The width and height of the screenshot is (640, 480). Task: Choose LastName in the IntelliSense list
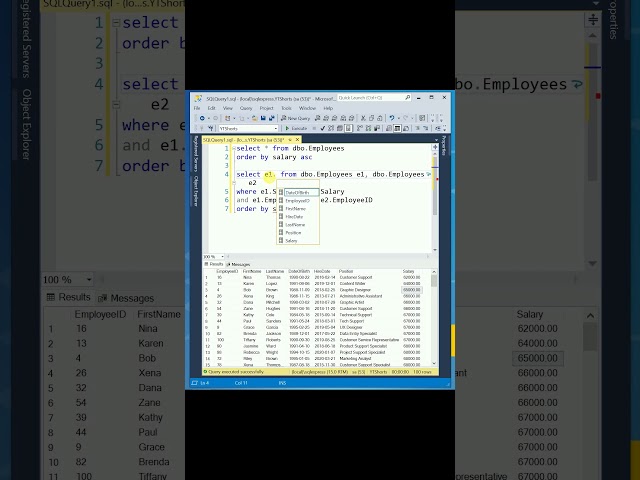(298, 224)
